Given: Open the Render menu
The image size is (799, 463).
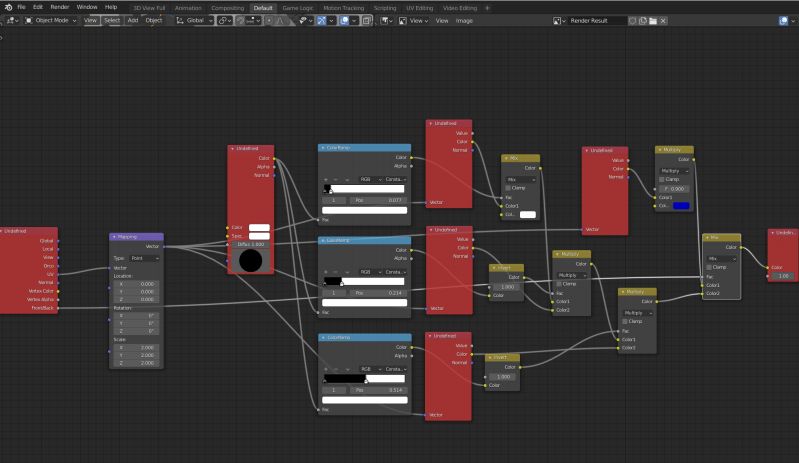Looking at the screenshot, I should 60,7.
